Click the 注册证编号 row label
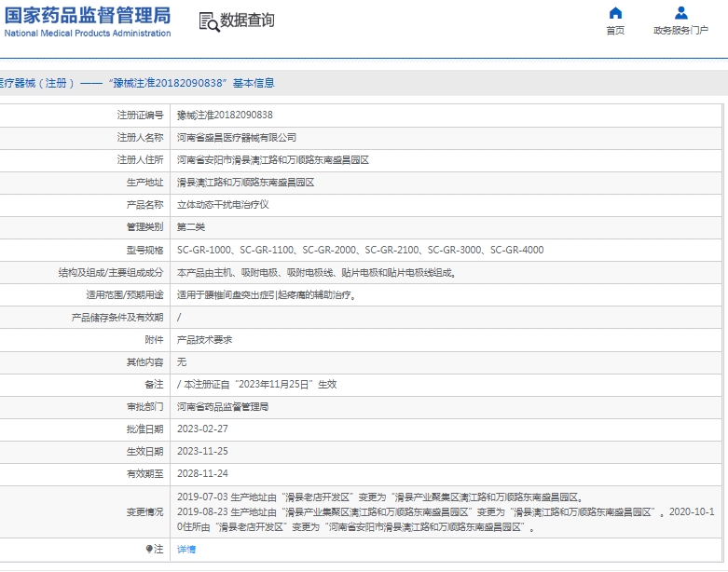 [140, 115]
